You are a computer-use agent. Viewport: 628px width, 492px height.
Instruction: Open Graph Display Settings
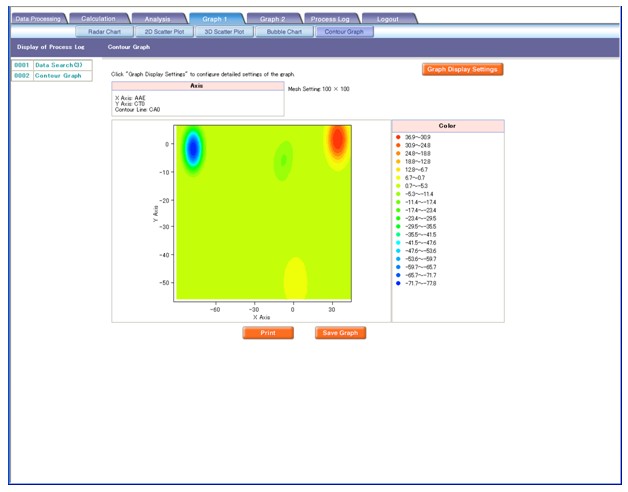pos(461,70)
